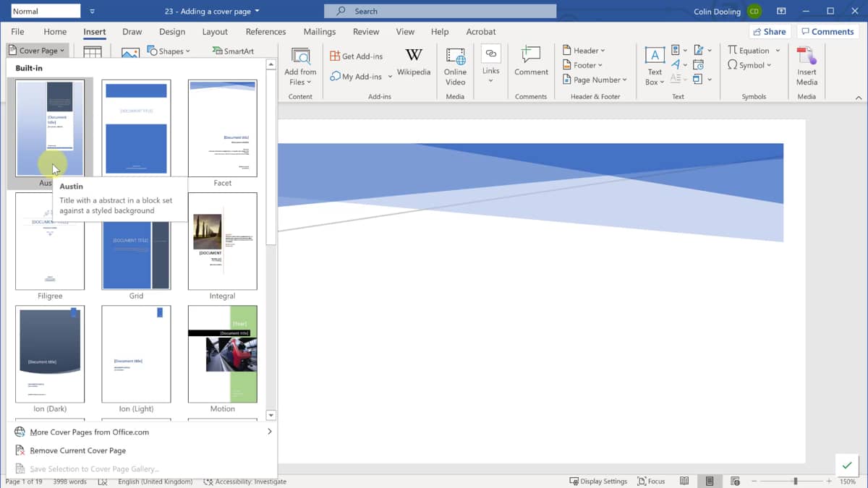Open the References tab
868x488 pixels.
click(265, 32)
